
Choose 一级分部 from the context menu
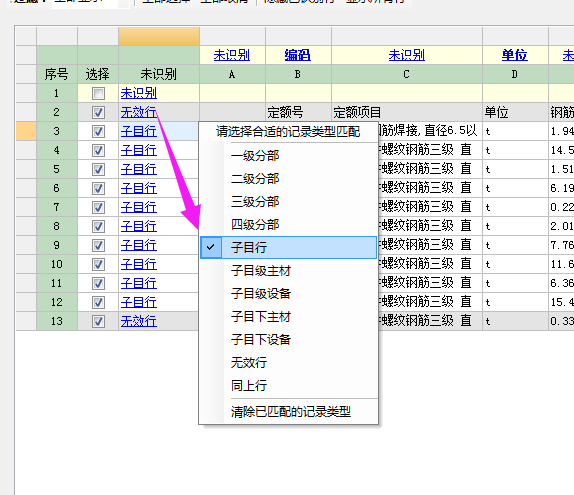[x=288, y=156]
